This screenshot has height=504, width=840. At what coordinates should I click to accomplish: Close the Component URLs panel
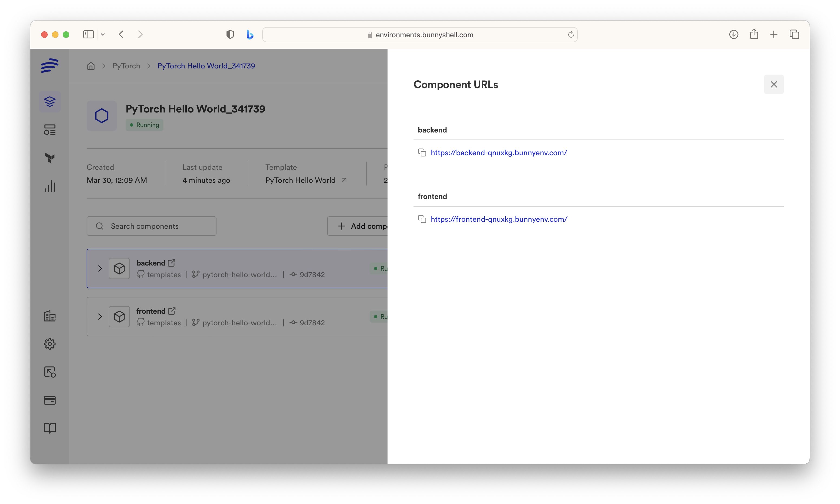tap(773, 84)
